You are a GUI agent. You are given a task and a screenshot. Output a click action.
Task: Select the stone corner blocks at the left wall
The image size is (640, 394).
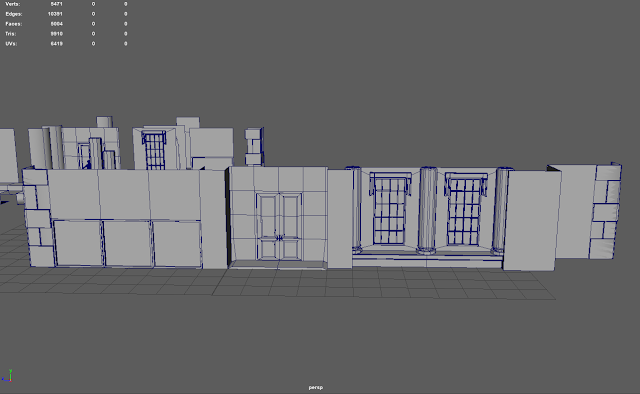tap(38, 218)
